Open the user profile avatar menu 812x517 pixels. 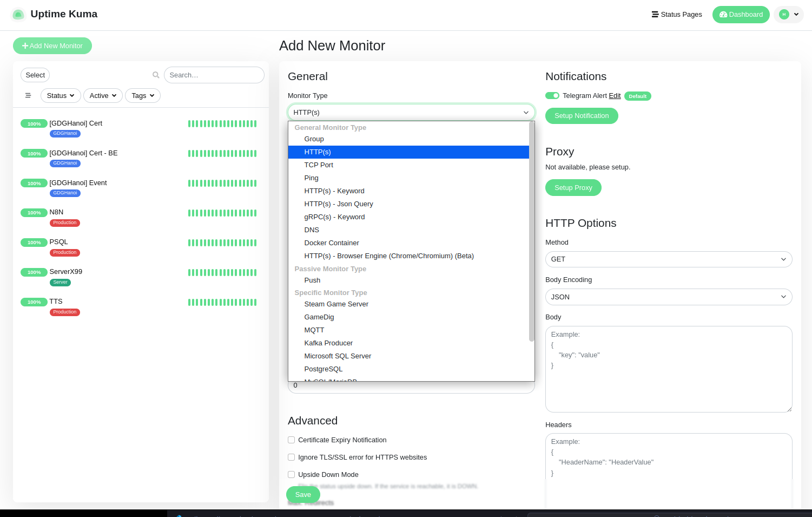(789, 15)
